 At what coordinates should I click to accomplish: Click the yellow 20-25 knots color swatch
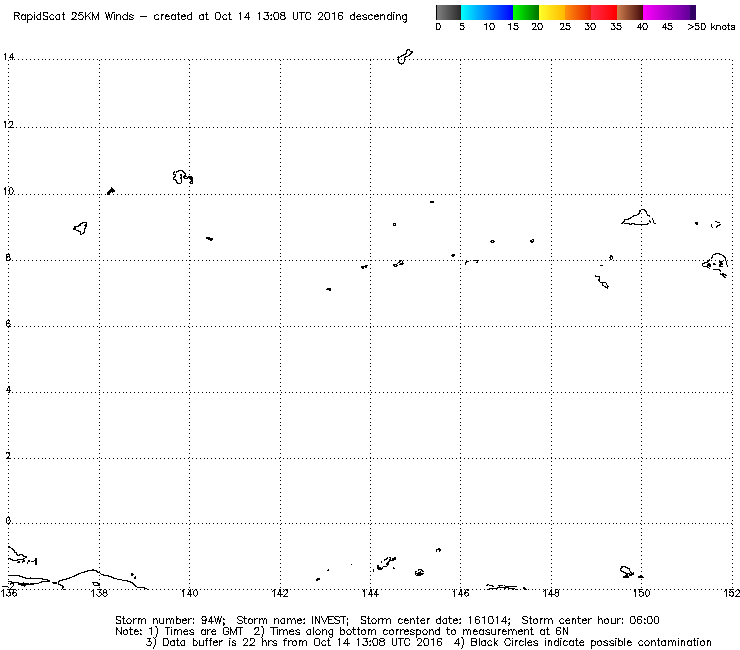tap(552, 12)
